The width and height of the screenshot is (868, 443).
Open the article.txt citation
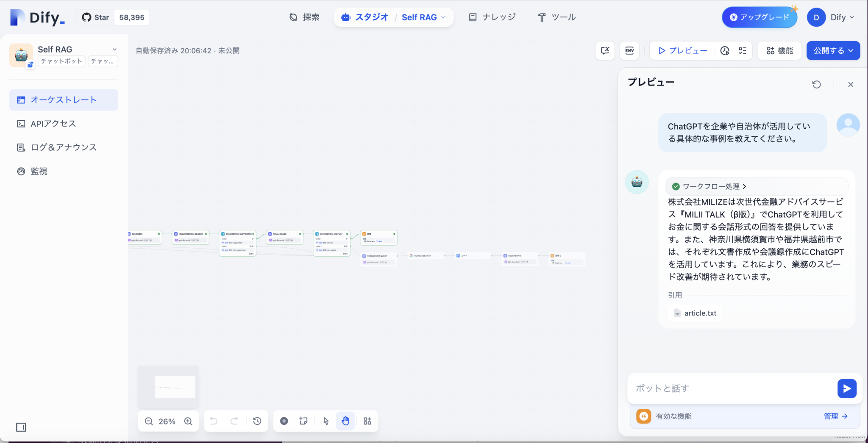pos(694,313)
